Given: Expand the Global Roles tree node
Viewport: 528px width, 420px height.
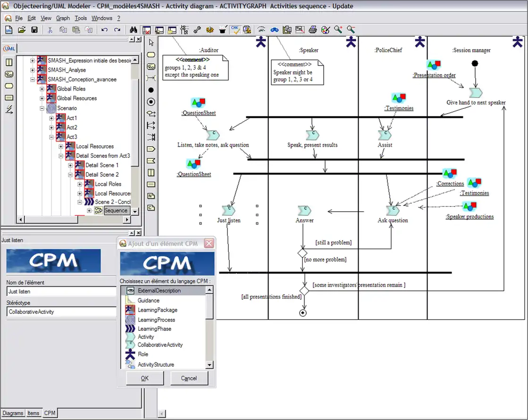Looking at the screenshot, I should click(x=42, y=89).
